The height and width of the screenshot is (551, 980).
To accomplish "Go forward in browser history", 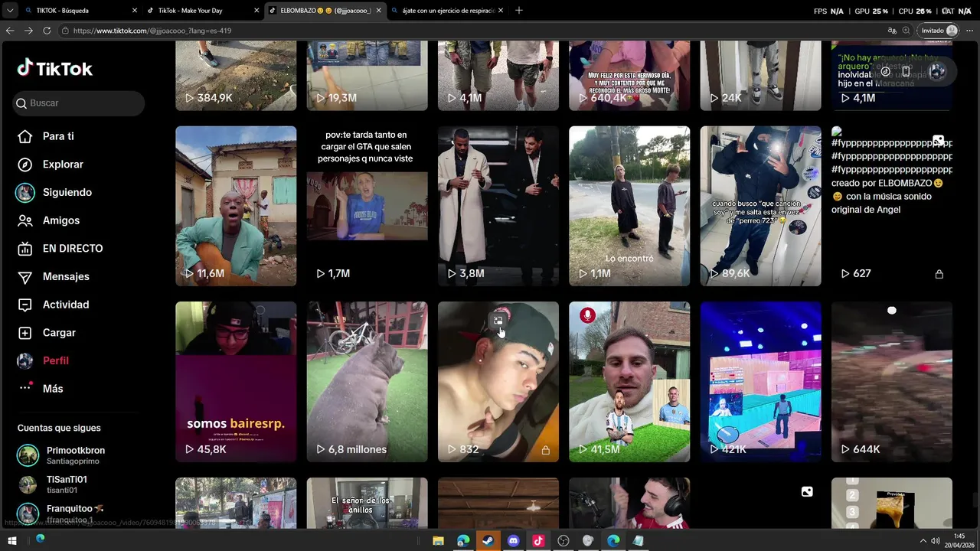I will pos(28,31).
